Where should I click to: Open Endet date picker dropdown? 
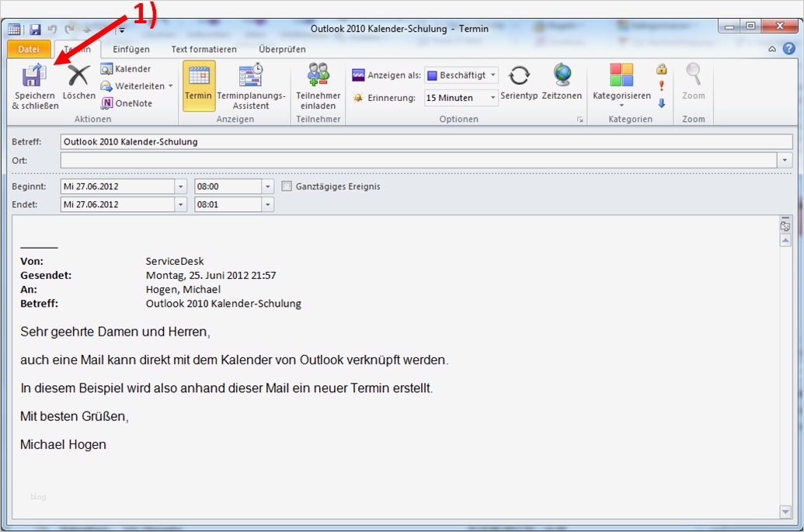[x=180, y=204]
